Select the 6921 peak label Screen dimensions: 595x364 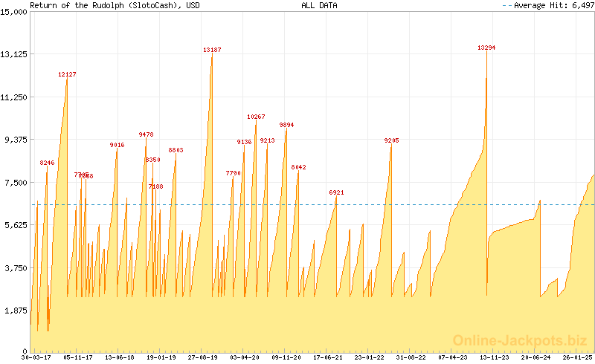(x=336, y=192)
